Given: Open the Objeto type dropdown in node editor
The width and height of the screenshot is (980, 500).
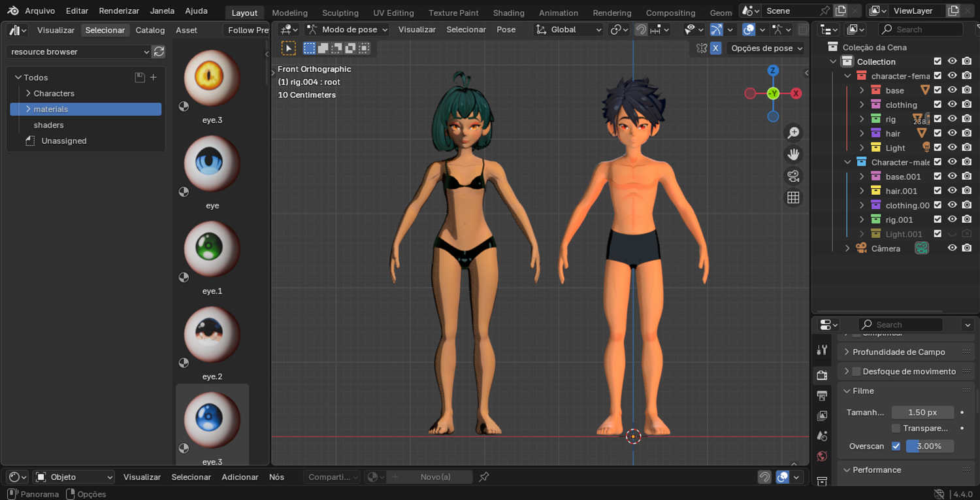Looking at the screenshot, I should (x=74, y=477).
